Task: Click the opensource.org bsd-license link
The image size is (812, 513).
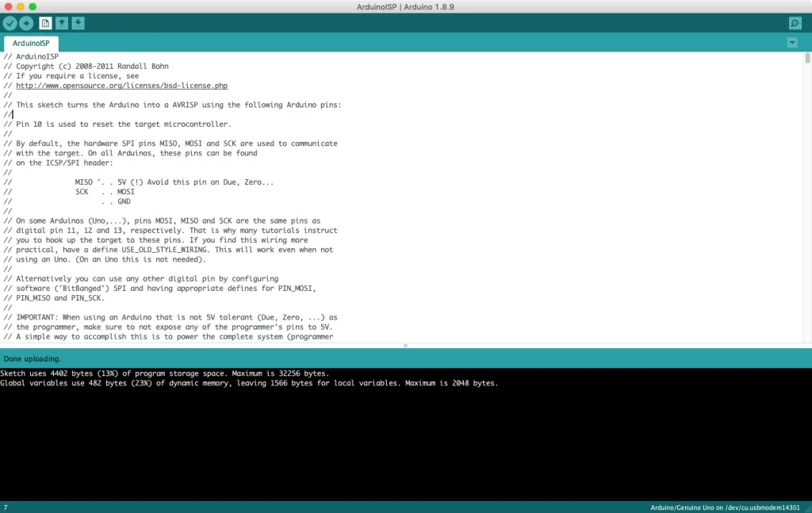Action: pos(121,86)
